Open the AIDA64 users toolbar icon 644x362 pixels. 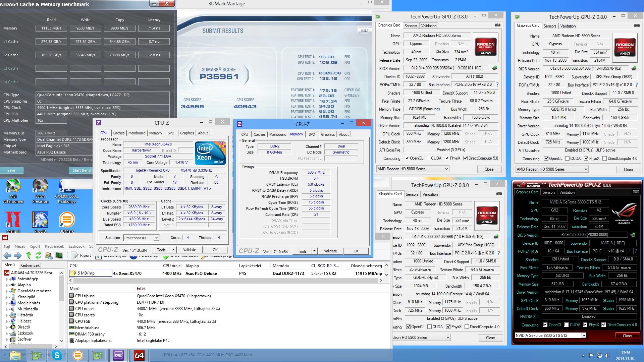49,255
